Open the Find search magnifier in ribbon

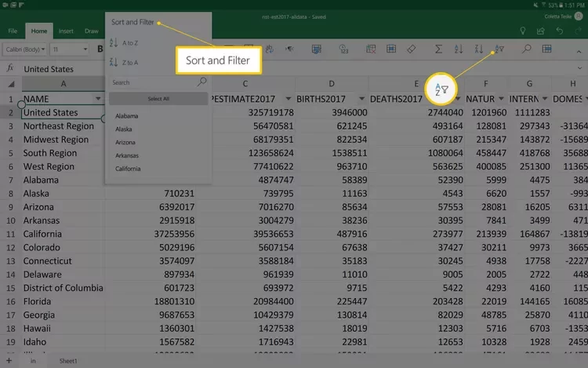click(x=526, y=49)
